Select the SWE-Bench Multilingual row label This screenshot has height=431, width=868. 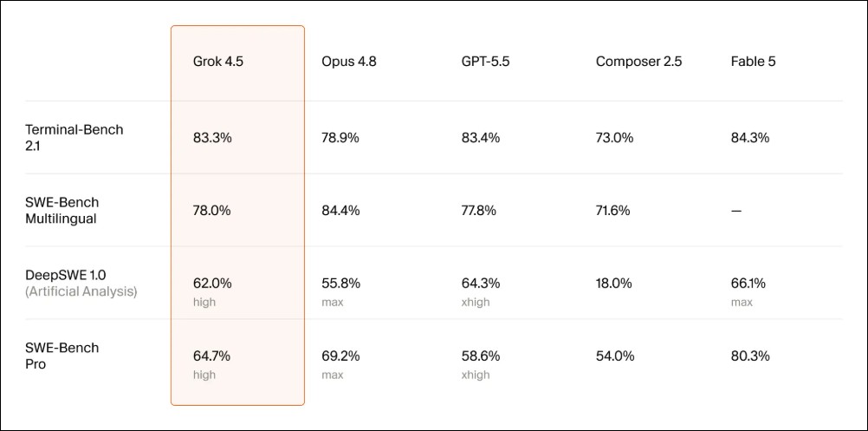(x=62, y=211)
